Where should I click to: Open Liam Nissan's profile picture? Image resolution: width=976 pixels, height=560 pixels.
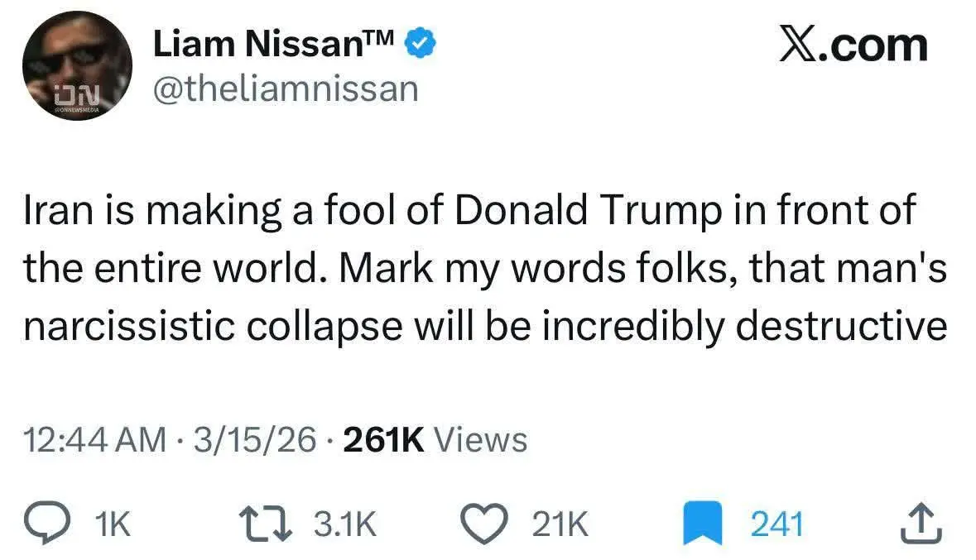click(x=76, y=67)
